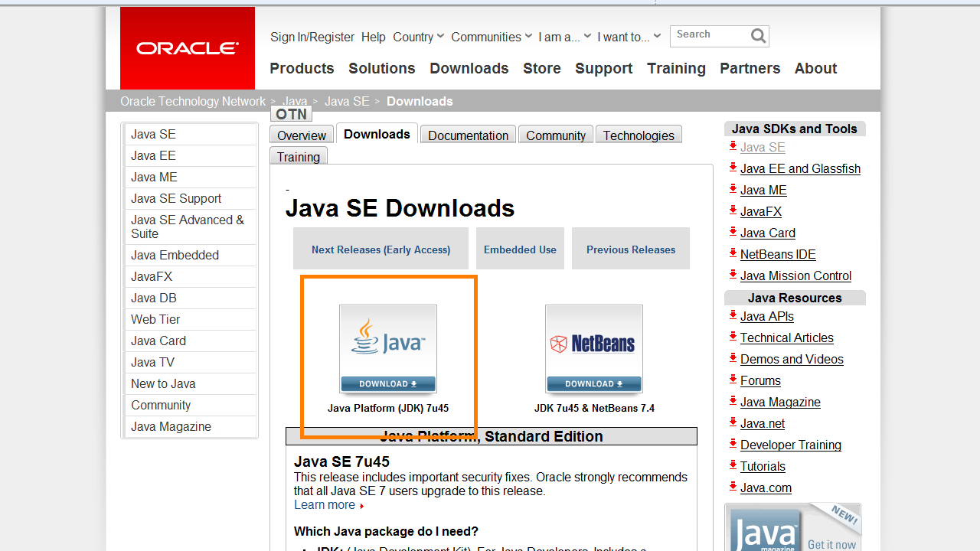
Task: Click the Help link
Action: click(374, 37)
